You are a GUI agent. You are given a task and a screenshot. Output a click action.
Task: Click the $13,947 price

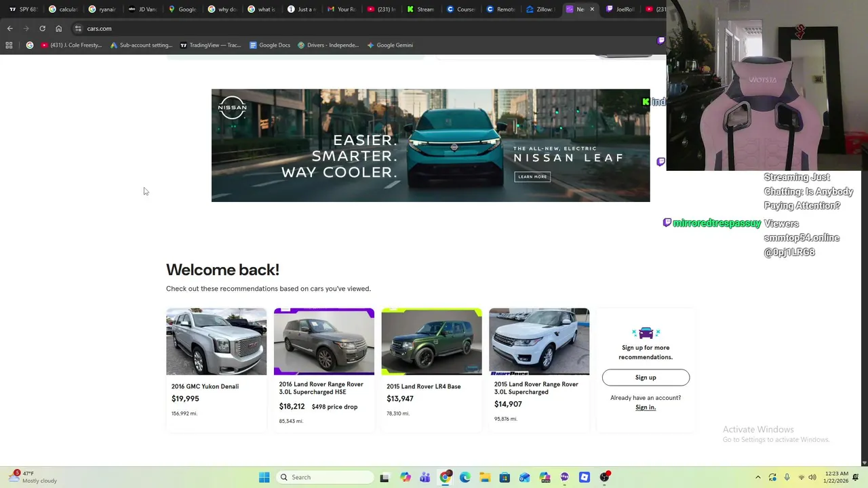400,399
